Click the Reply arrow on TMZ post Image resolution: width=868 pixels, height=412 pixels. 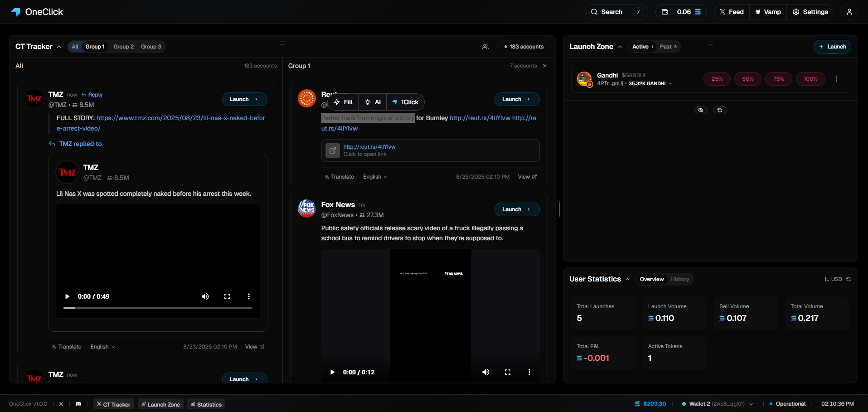92,95
